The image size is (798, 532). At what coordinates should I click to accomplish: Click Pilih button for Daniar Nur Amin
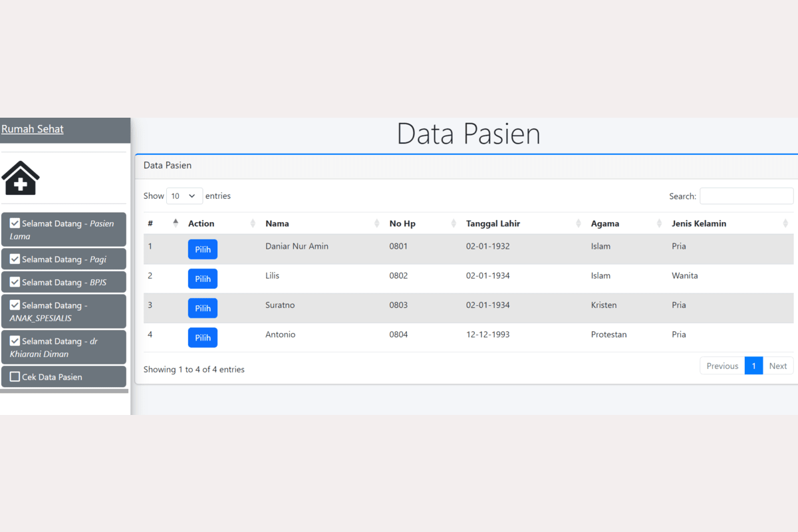[x=202, y=249]
